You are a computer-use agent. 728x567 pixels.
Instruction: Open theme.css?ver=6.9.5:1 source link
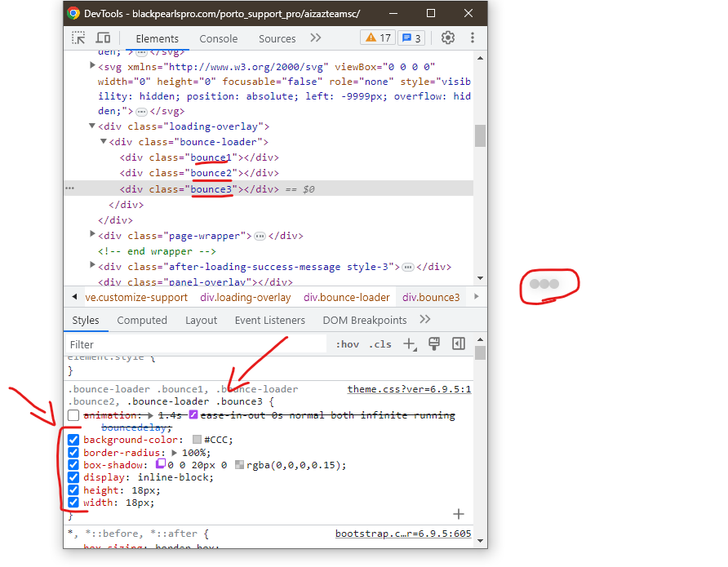tap(409, 389)
